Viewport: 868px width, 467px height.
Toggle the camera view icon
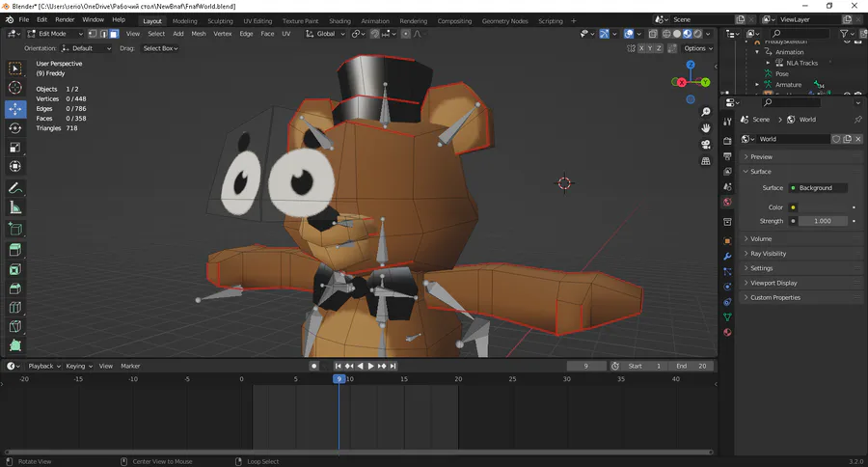(x=706, y=145)
